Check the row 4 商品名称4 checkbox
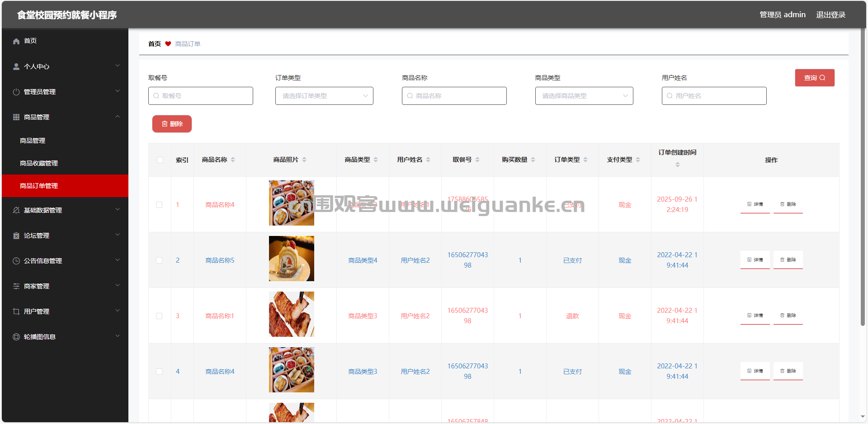This screenshot has height=424, width=868. click(x=159, y=372)
